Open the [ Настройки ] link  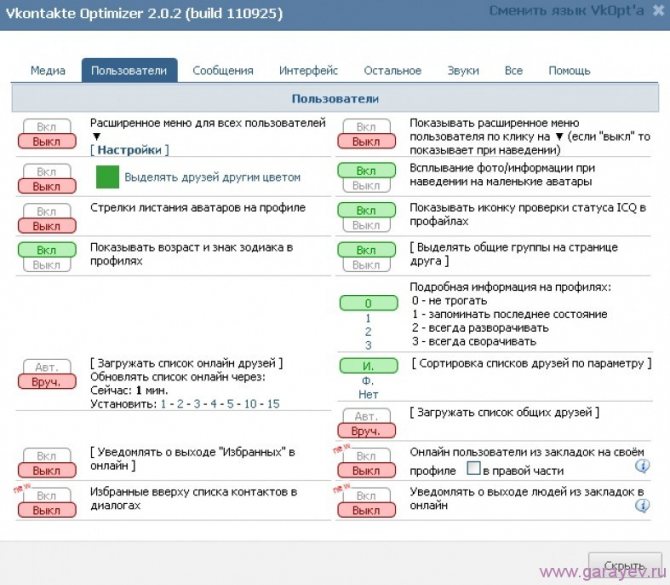tap(129, 150)
